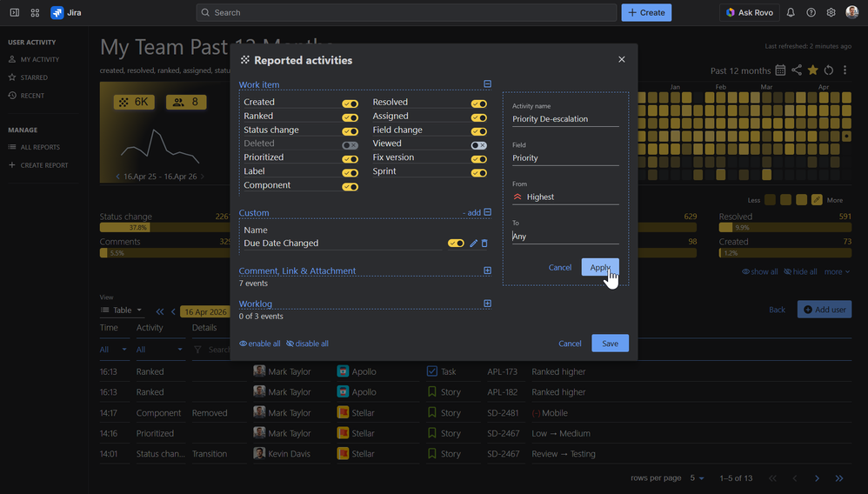
Task: Collapse the Work item section
Action: tap(487, 84)
